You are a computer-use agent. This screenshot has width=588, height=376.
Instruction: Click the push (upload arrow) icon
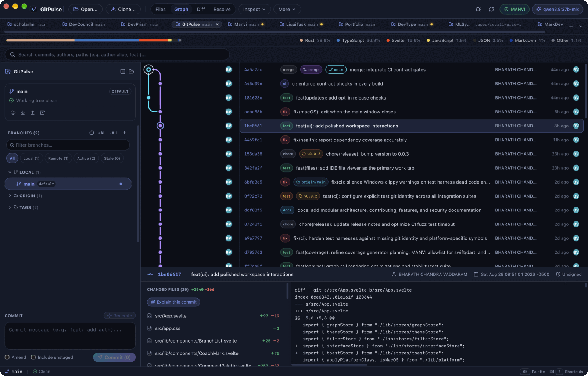pyautogui.click(x=33, y=113)
